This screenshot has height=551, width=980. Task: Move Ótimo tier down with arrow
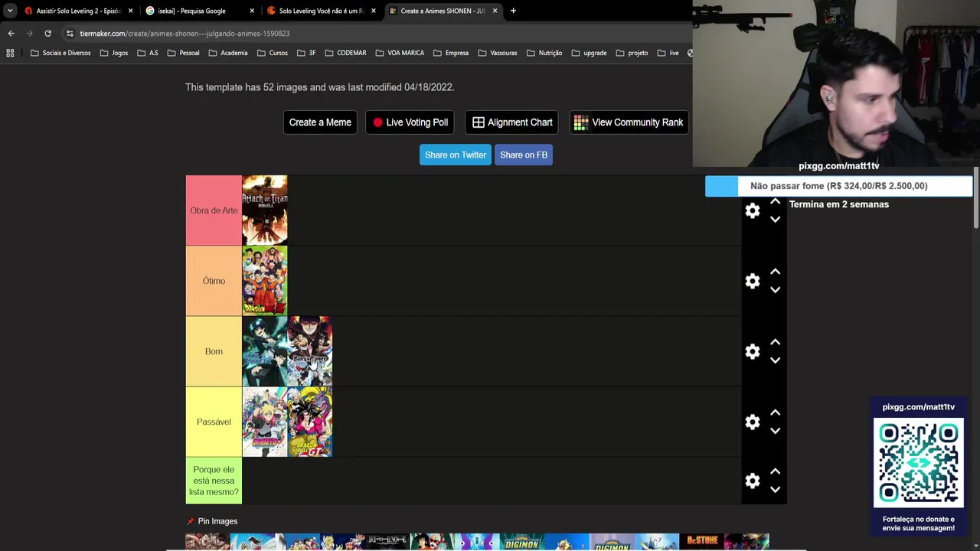[775, 290]
